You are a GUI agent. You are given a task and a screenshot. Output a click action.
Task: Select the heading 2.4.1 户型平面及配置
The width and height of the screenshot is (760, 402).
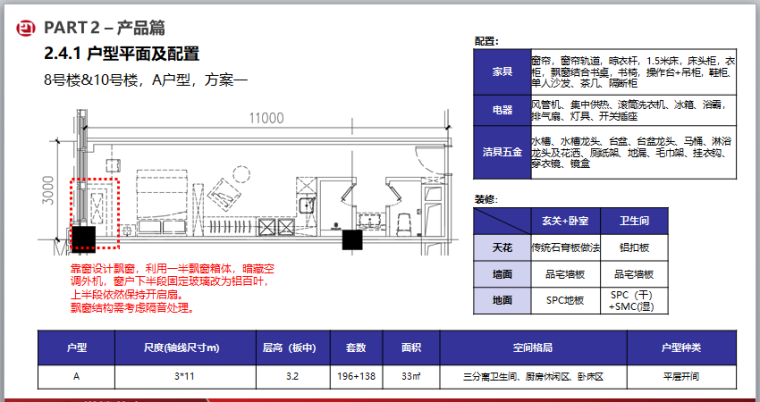[121, 53]
